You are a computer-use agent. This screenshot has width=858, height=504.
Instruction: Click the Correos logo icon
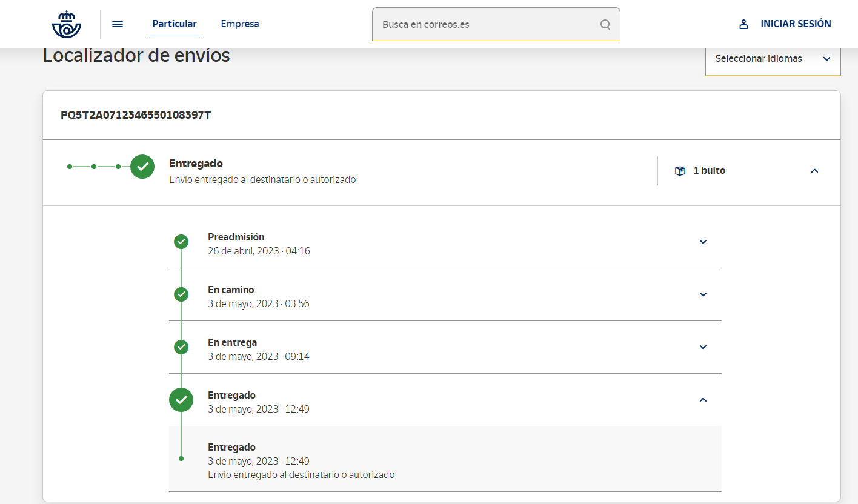[67, 24]
